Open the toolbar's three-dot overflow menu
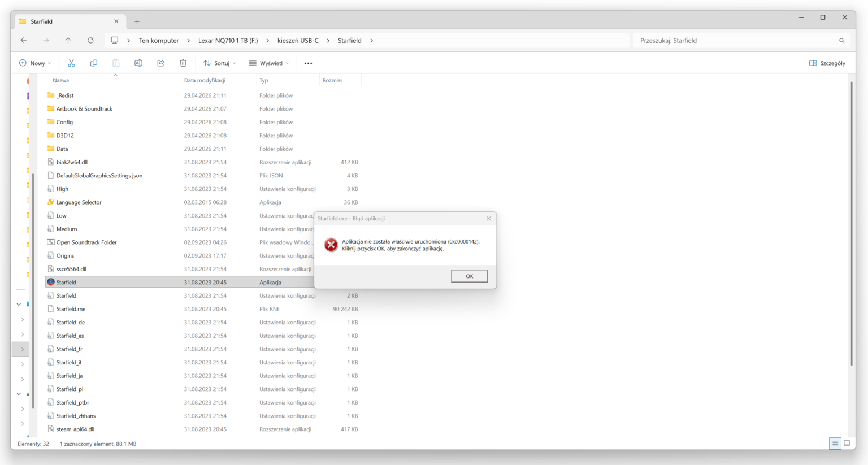The width and height of the screenshot is (868, 465). click(308, 63)
